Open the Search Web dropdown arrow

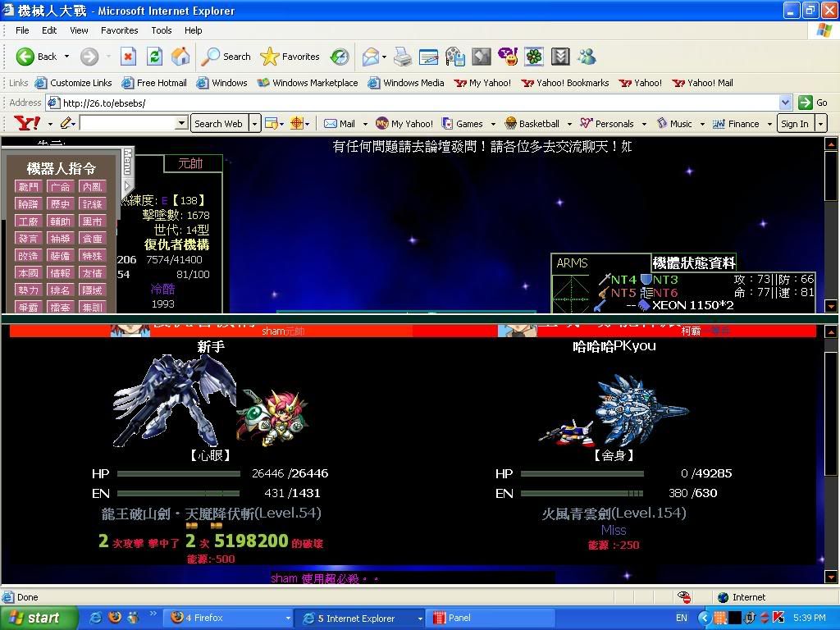(255, 124)
